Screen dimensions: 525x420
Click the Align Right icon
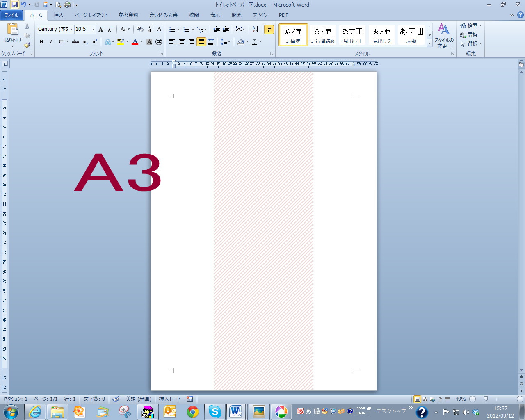191,42
